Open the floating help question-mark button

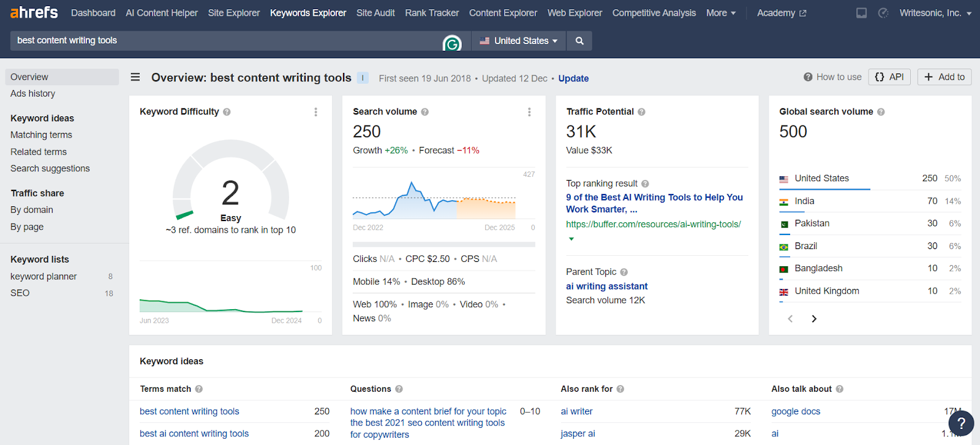[x=961, y=423]
